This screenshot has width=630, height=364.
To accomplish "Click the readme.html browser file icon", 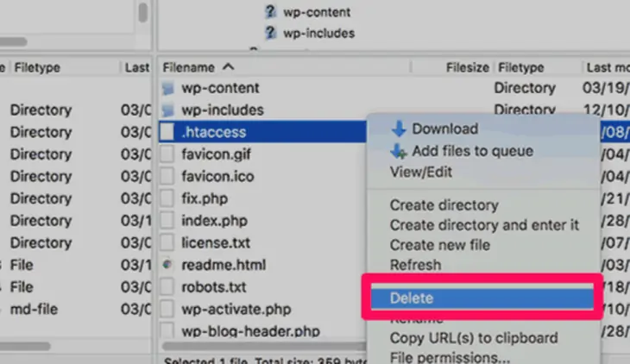I will (168, 265).
